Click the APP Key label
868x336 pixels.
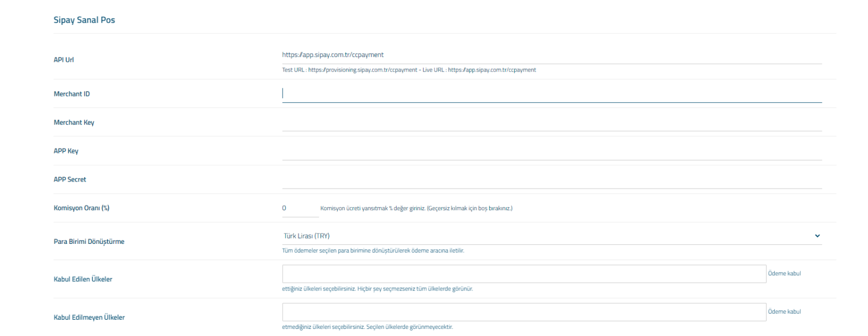66,151
